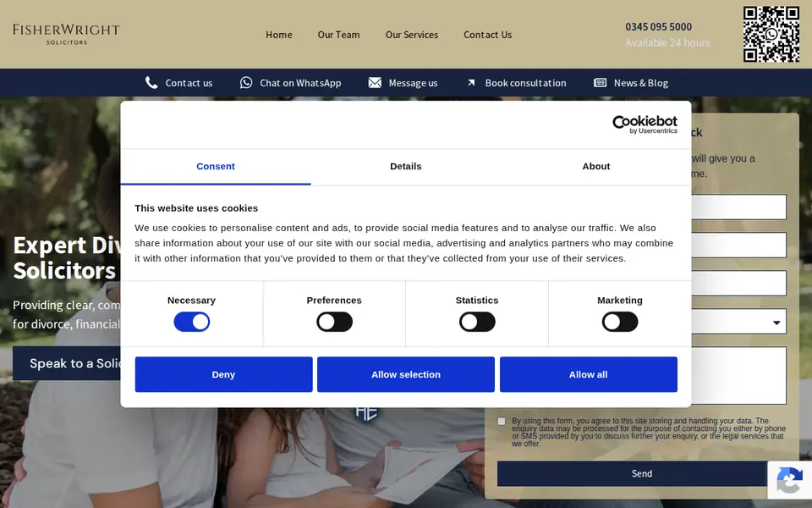Click the large message textarea in form
This screenshot has height=508, width=812.
tap(738, 376)
